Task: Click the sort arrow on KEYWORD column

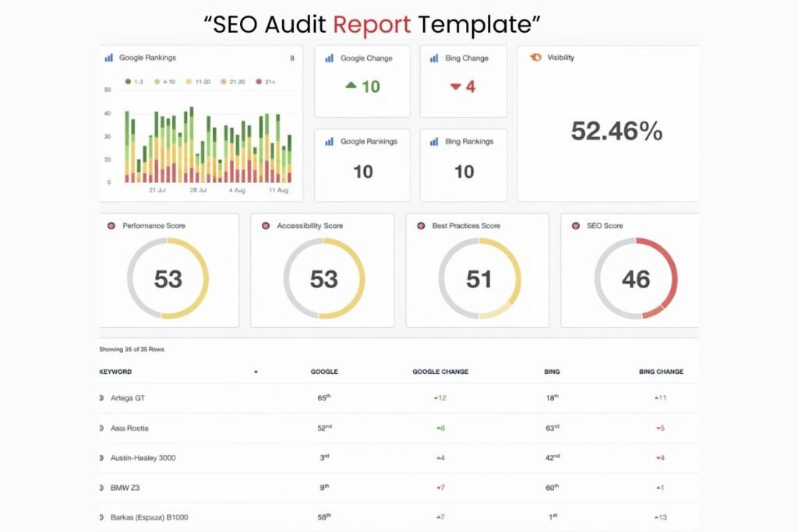Action: (x=257, y=372)
